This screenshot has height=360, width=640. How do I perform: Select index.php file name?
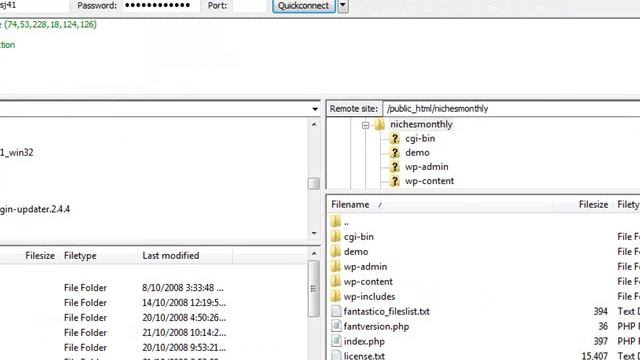tap(364, 342)
